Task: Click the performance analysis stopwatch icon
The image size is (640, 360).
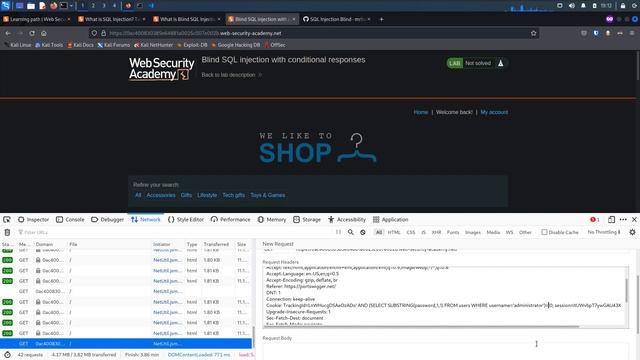Action: coord(7,355)
